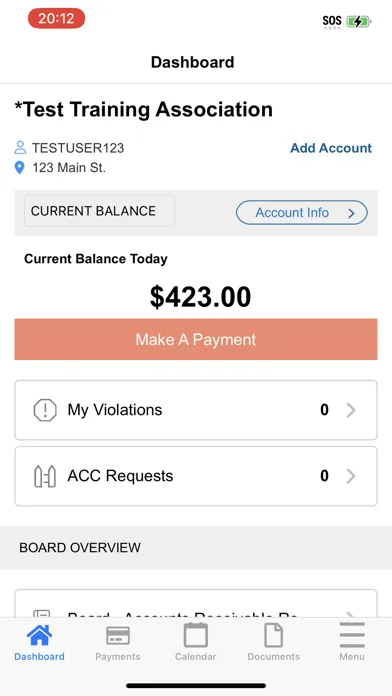
Task: Tap the user profile icon beside TESTUSER123
Action: (x=20, y=147)
